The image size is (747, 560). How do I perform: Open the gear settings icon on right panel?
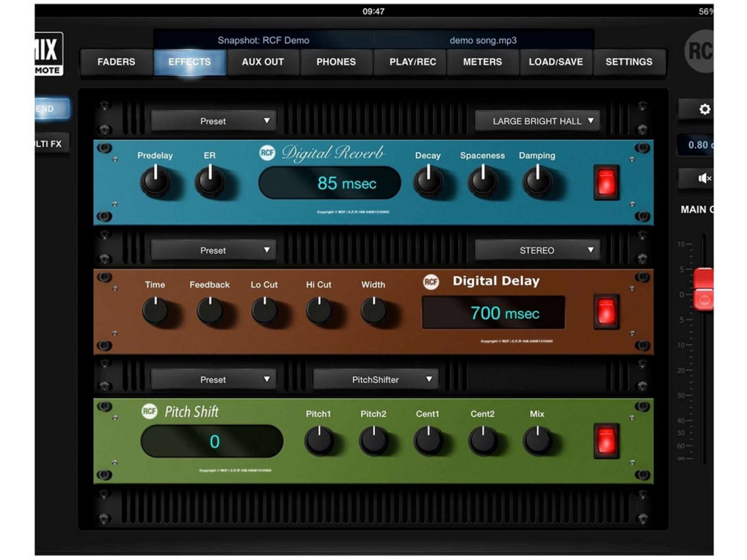704,109
